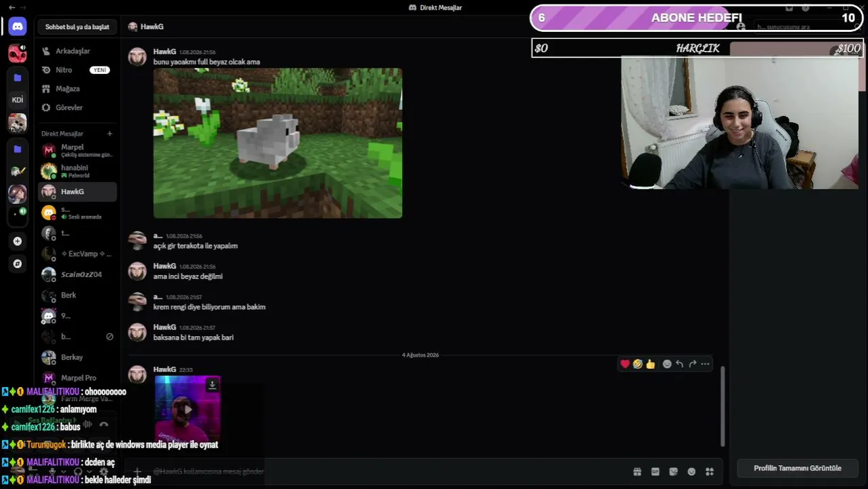This screenshot has width=868, height=489.
Task: Create a new DM using Direkt Mesajlar plus
Action: tap(109, 134)
